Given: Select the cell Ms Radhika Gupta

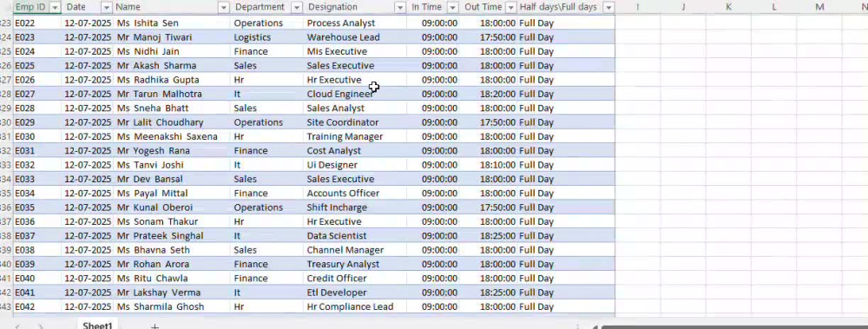Looking at the screenshot, I should coord(172,80).
